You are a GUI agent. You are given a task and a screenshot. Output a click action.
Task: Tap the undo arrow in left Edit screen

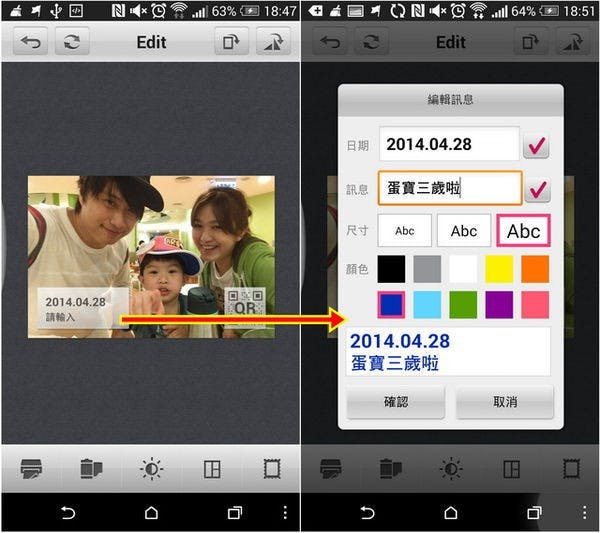point(31,41)
